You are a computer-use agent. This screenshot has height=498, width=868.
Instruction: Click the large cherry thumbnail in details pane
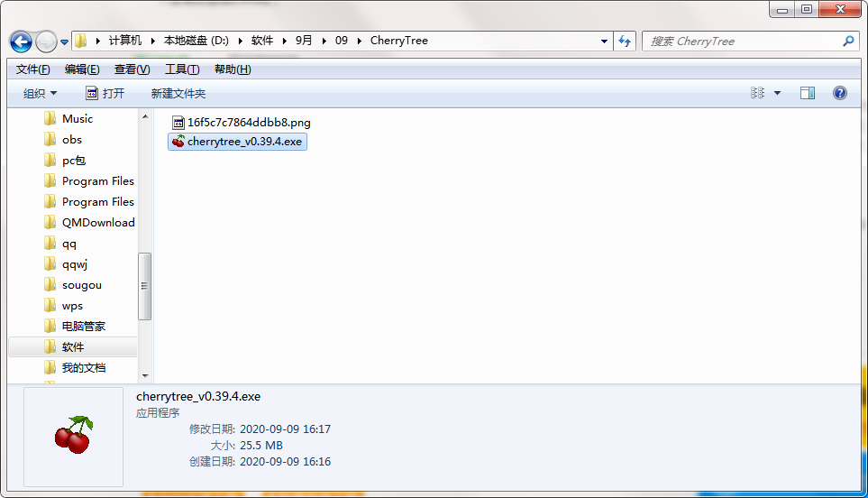pos(73,436)
